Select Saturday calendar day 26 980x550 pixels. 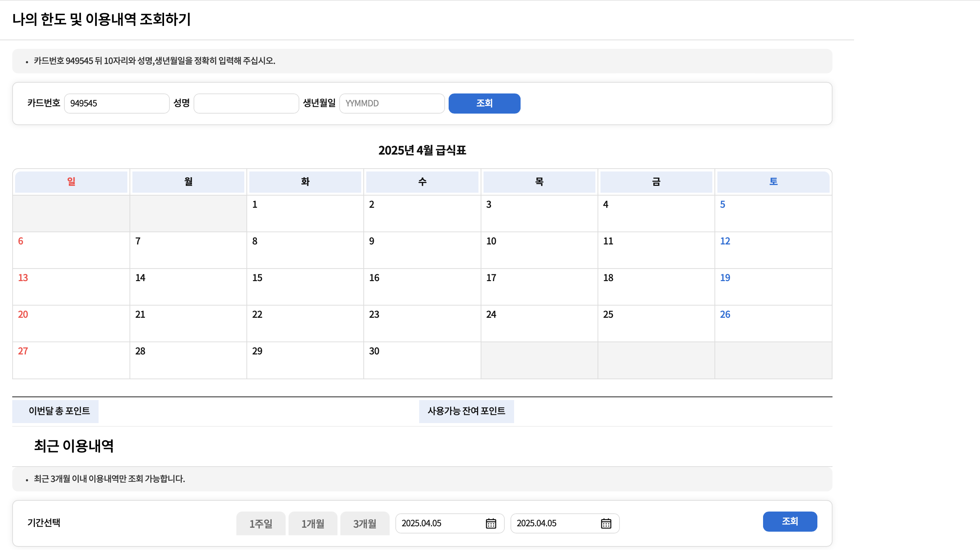(x=773, y=324)
